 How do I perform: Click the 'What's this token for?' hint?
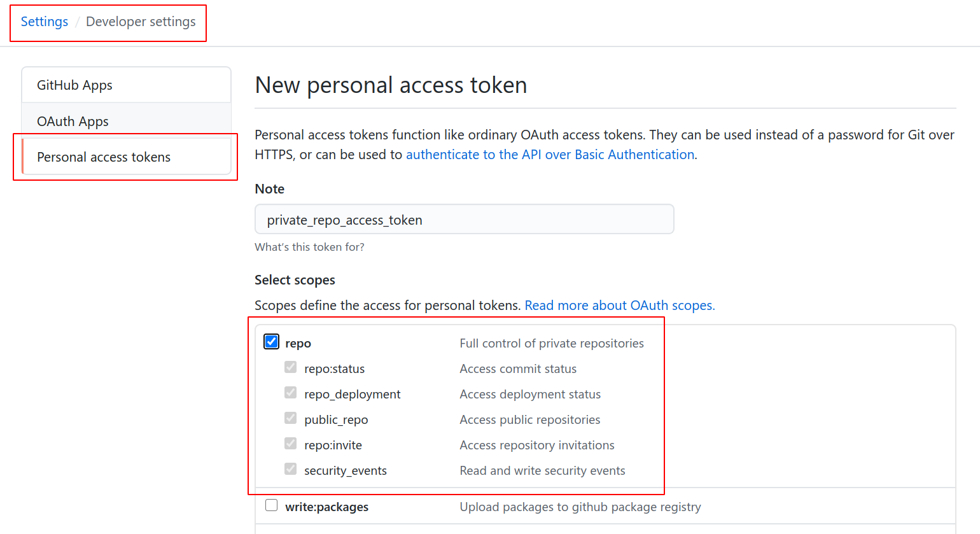tap(309, 247)
